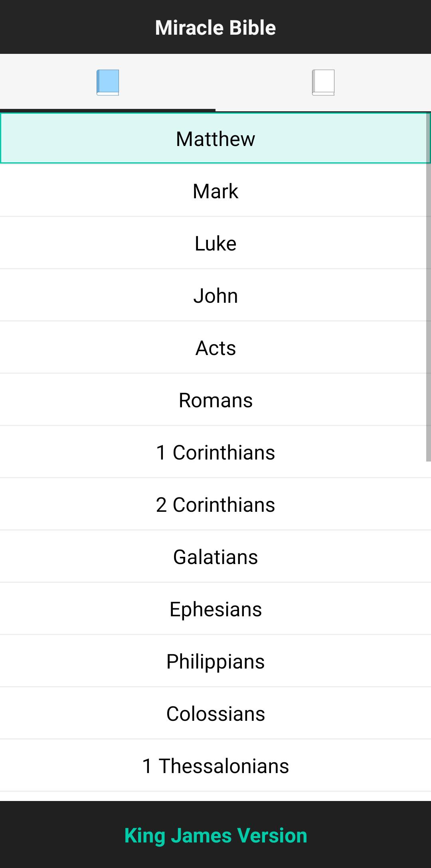Click the Miracle Bible title
The width and height of the screenshot is (431, 868).
pyautogui.click(x=215, y=28)
